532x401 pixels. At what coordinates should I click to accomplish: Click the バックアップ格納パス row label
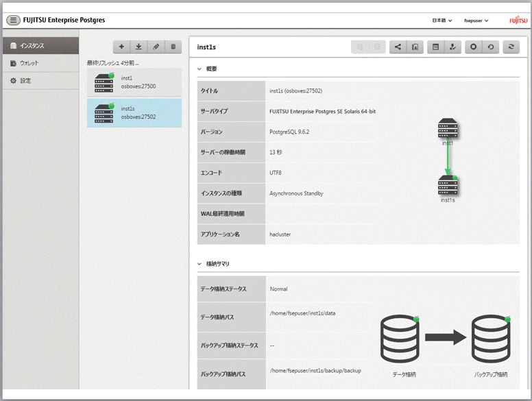(x=223, y=374)
